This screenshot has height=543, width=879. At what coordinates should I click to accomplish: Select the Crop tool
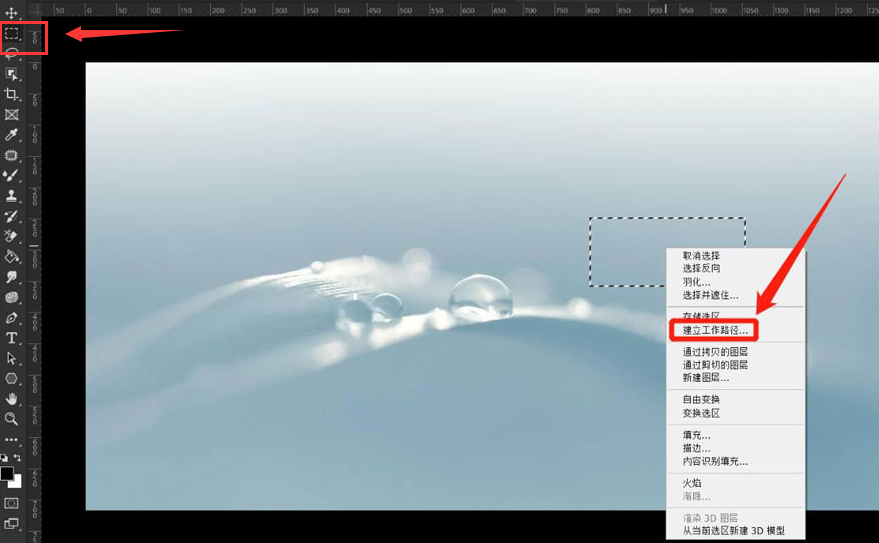[x=11, y=94]
